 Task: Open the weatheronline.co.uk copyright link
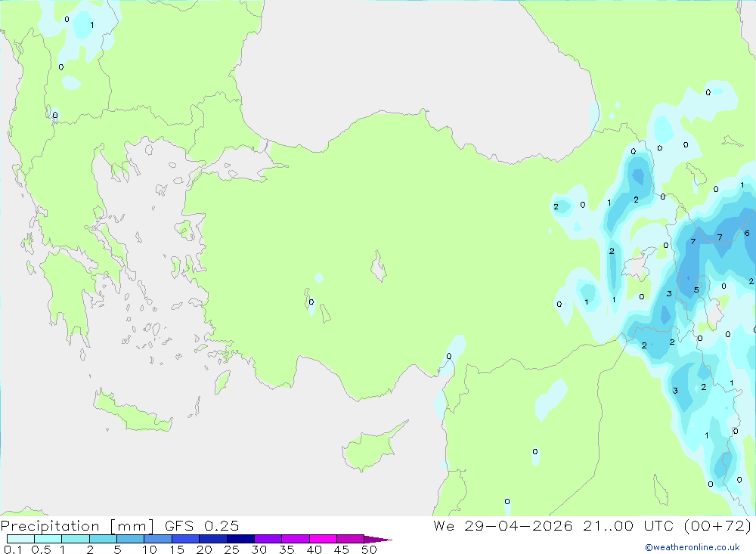(x=692, y=547)
